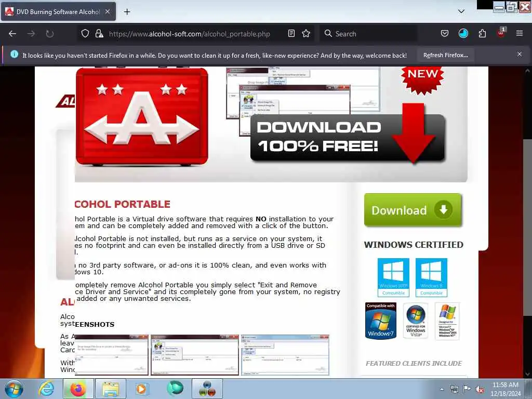Open Windows Media Player taskbar icon
Image resolution: width=532 pixels, height=399 pixels.
click(141, 389)
